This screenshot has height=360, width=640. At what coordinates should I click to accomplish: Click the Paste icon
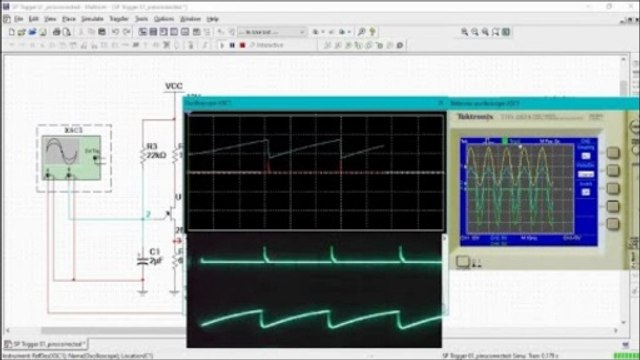pos(102,32)
